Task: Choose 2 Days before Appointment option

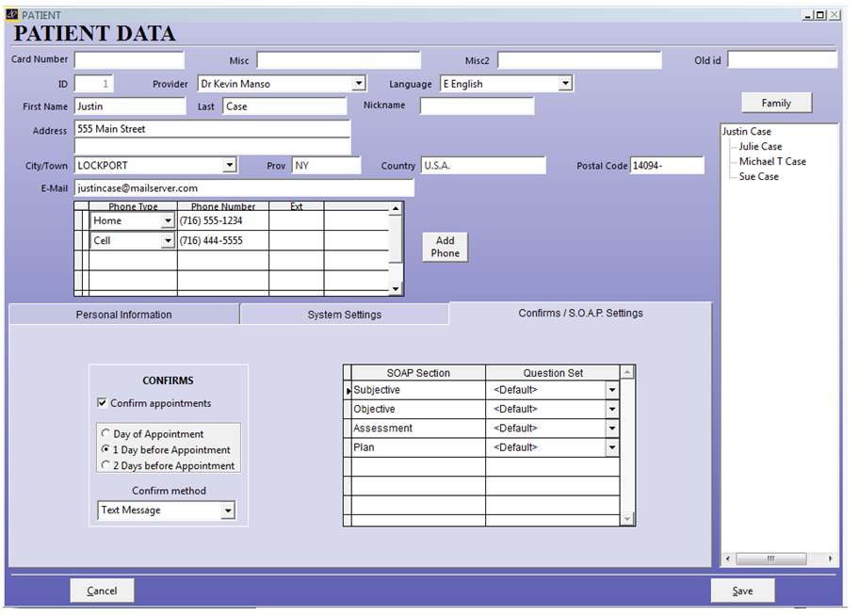Action: point(105,465)
